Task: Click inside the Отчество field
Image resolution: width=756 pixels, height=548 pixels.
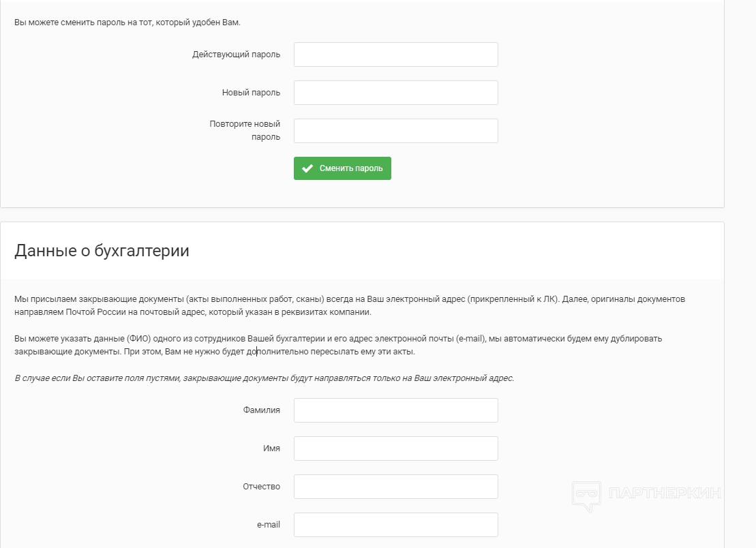Action: (x=395, y=487)
